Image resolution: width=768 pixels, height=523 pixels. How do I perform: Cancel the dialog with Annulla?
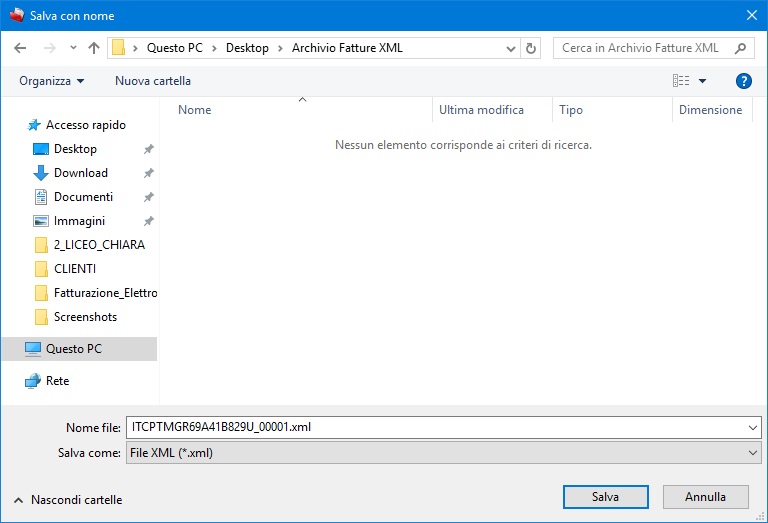coord(705,497)
